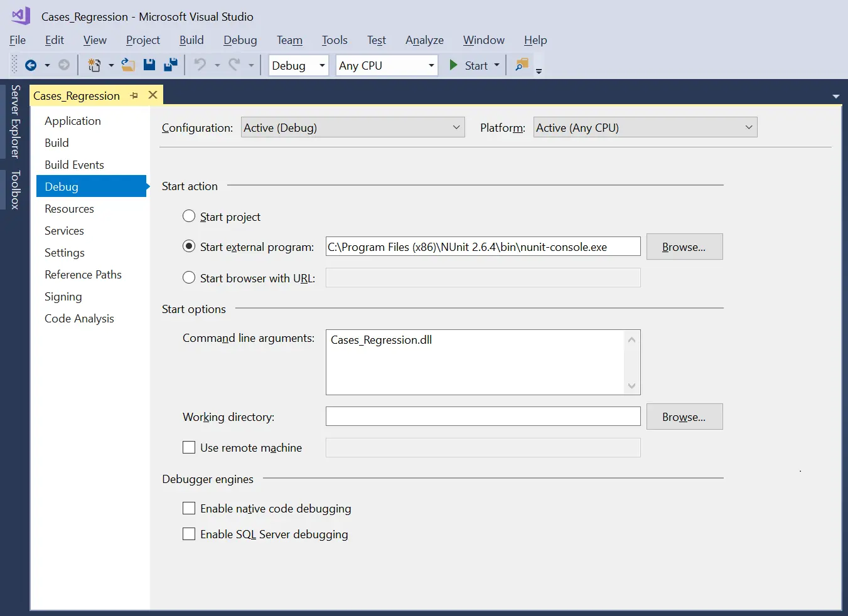Screen dimensions: 848x616
Task: Select the Start project radio button
Action: pos(189,216)
